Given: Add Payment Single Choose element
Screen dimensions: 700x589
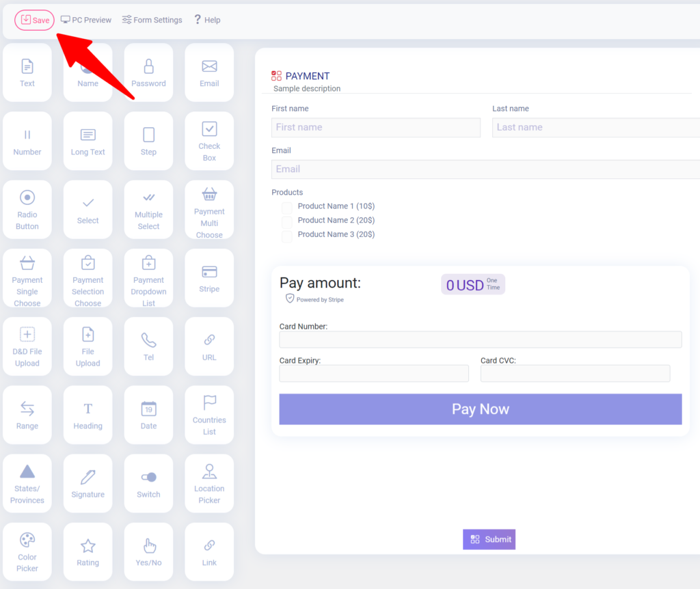Looking at the screenshot, I should 27,278.
